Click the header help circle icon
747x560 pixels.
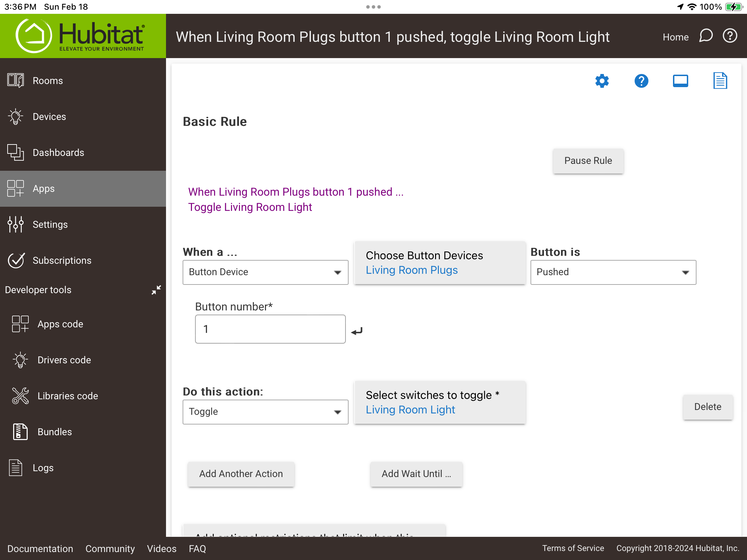[x=730, y=36]
